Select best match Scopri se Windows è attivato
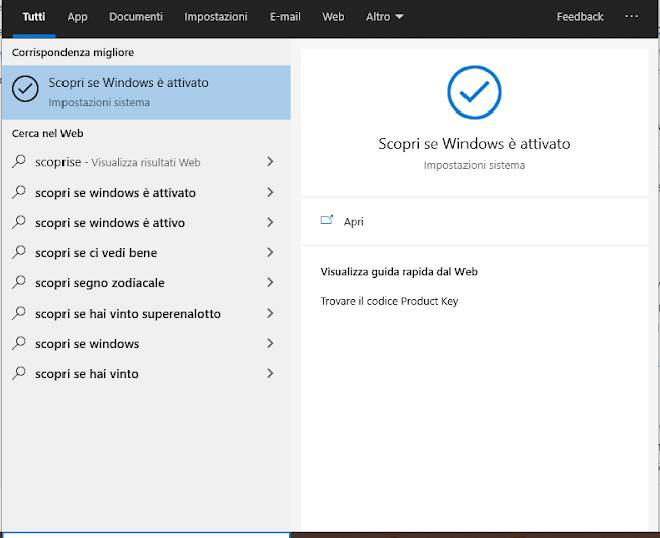660x538 pixels. pyautogui.click(x=146, y=92)
